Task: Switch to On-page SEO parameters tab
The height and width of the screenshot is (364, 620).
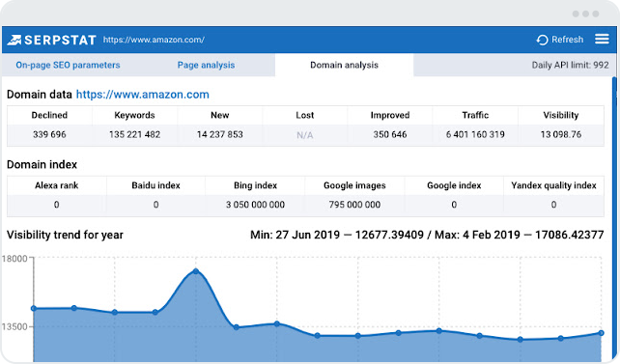Action: (x=68, y=66)
